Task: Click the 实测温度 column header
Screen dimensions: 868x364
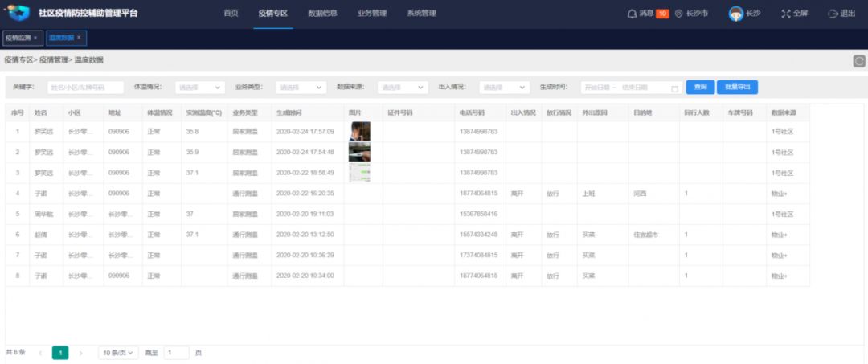Action: 204,112
